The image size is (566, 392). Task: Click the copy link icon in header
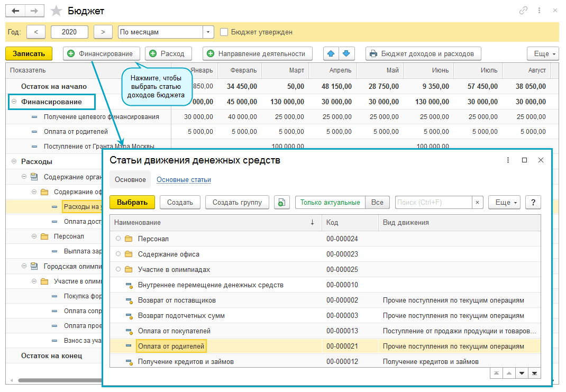point(524,11)
